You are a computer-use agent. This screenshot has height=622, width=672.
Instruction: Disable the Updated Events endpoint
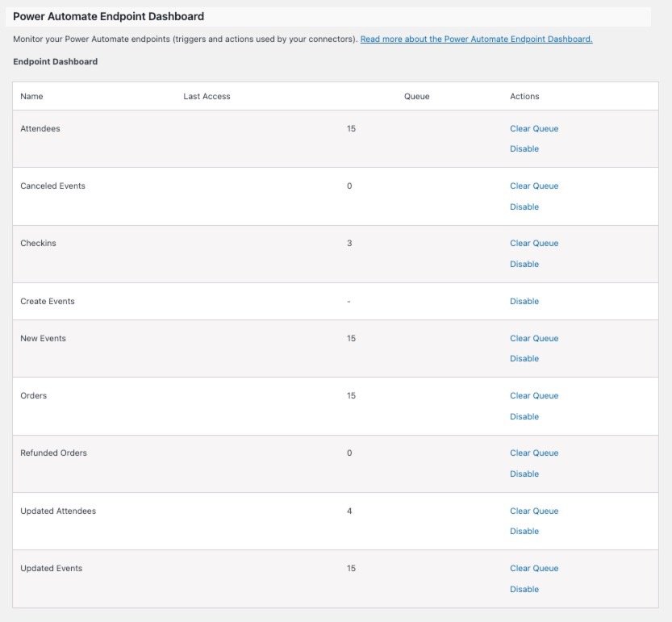[x=524, y=589]
